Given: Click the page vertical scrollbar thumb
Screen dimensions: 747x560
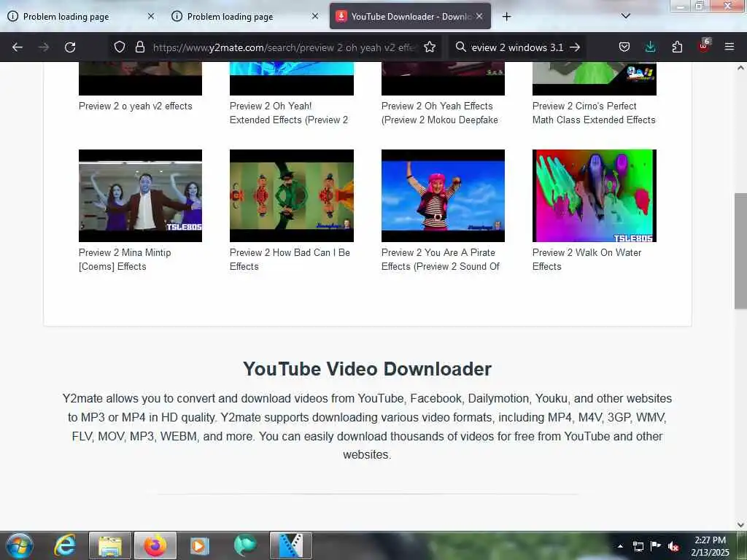Looking at the screenshot, I should click(x=740, y=251).
